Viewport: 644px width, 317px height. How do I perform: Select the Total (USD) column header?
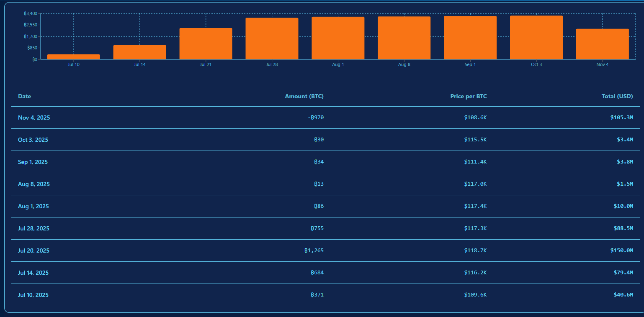(x=617, y=97)
